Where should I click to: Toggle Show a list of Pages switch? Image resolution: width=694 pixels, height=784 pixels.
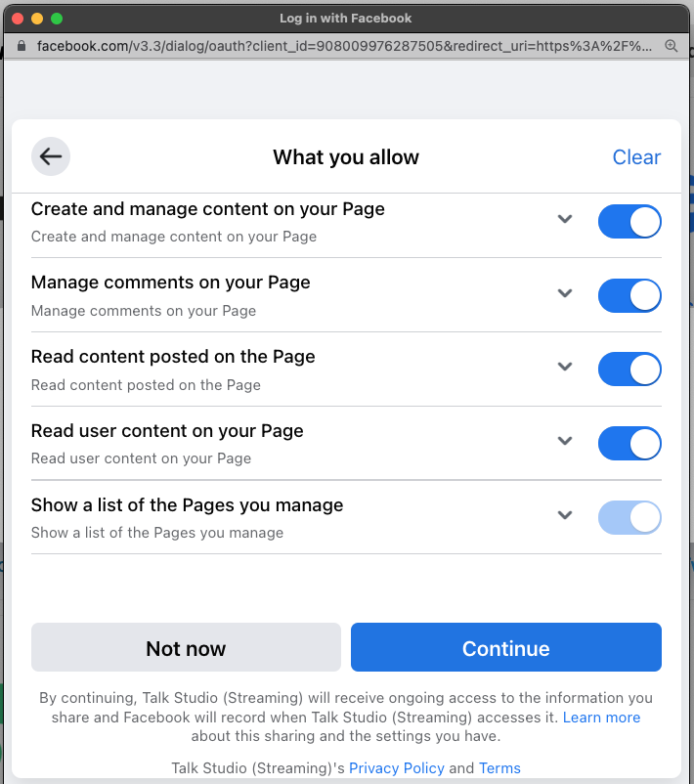click(x=629, y=517)
